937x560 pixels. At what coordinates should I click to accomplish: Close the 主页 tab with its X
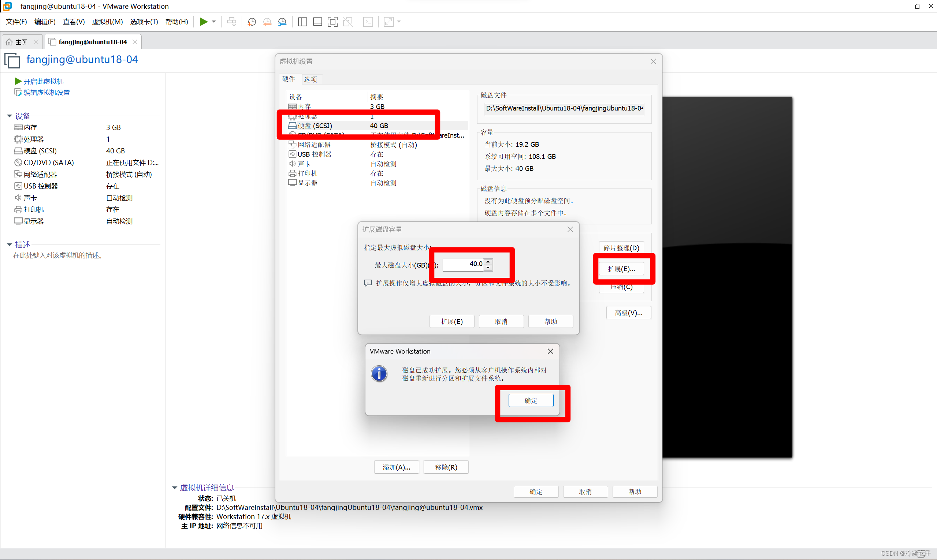(x=36, y=42)
